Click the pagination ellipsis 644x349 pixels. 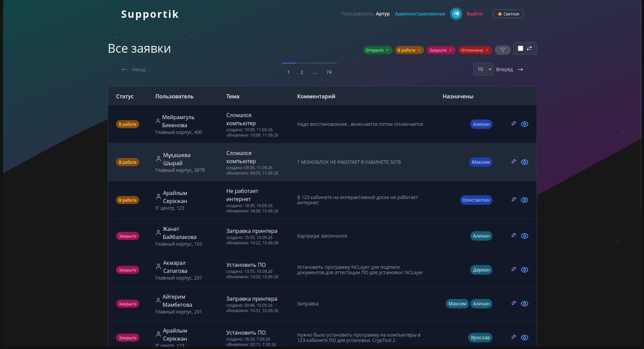tap(315, 72)
